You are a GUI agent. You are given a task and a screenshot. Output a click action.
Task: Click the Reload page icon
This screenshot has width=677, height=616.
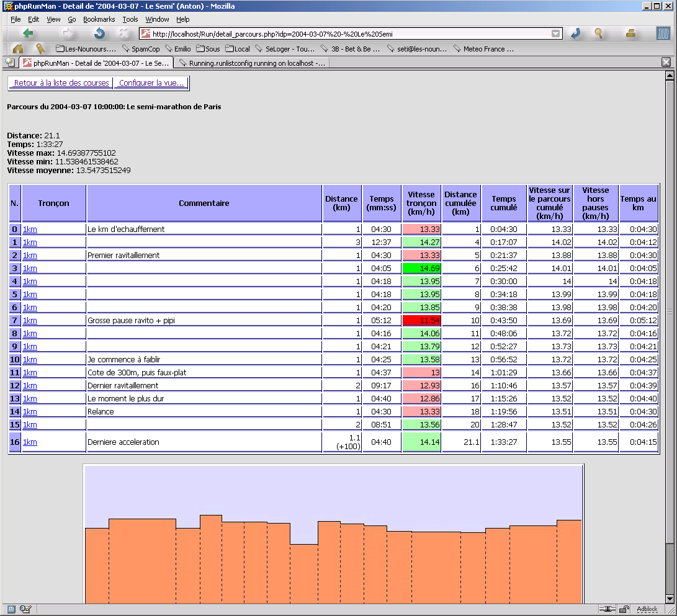99,33
